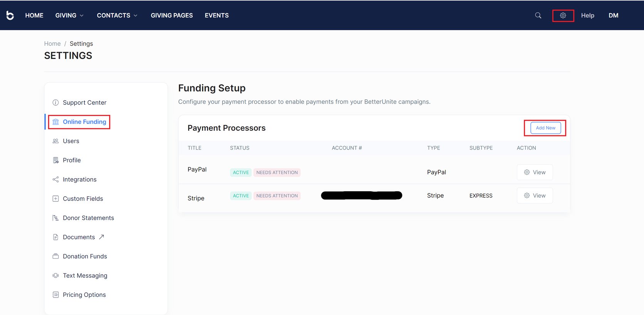Click the Support Center info icon
This screenshot has width=644, height=315.
(55, 103)
